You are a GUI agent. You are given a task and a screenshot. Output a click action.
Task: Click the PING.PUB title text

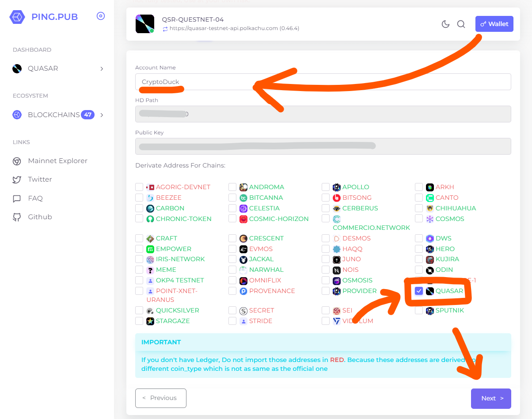[54, 17]
